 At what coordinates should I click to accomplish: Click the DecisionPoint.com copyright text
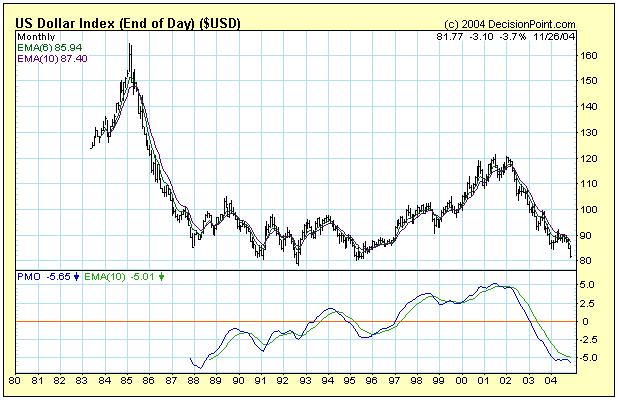[510, 24]
